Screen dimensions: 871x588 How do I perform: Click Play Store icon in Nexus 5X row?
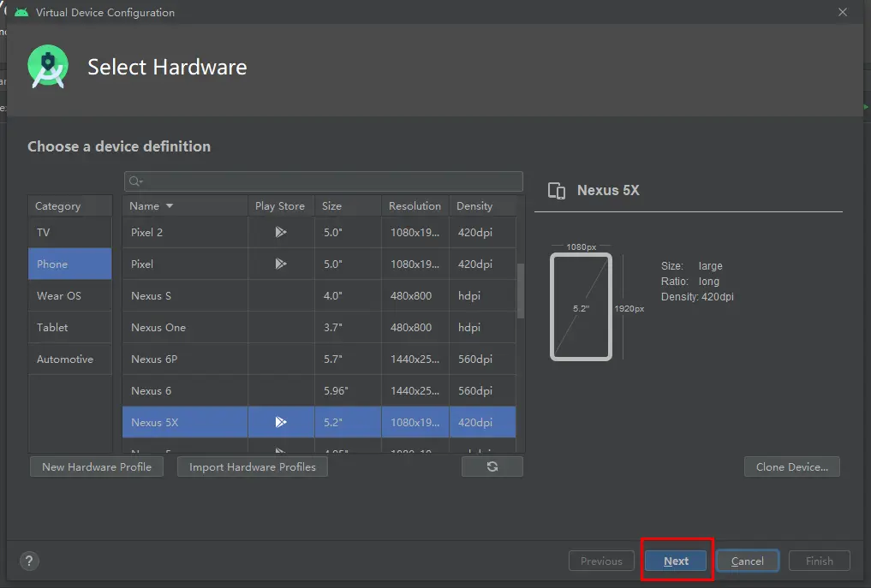[281, 423]
